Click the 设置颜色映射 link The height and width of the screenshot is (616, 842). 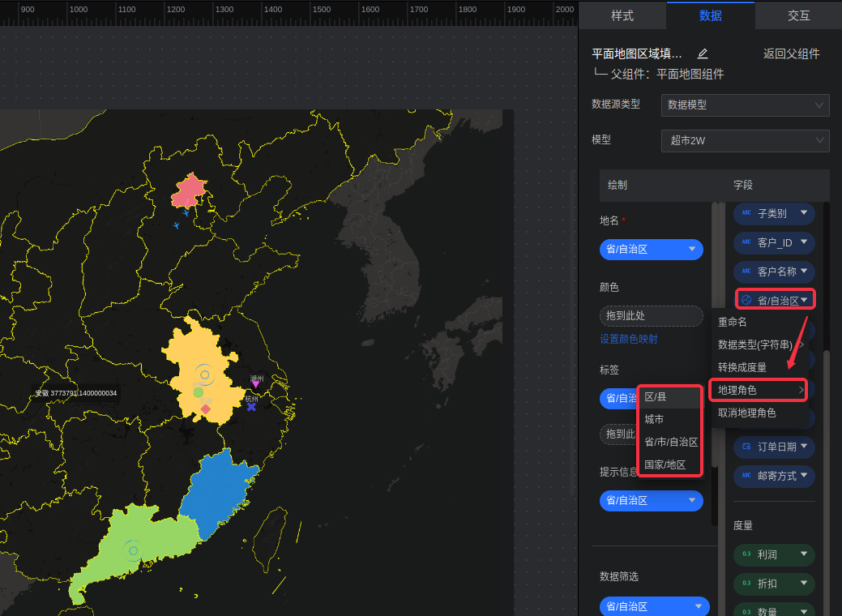[x=628, y=339]
